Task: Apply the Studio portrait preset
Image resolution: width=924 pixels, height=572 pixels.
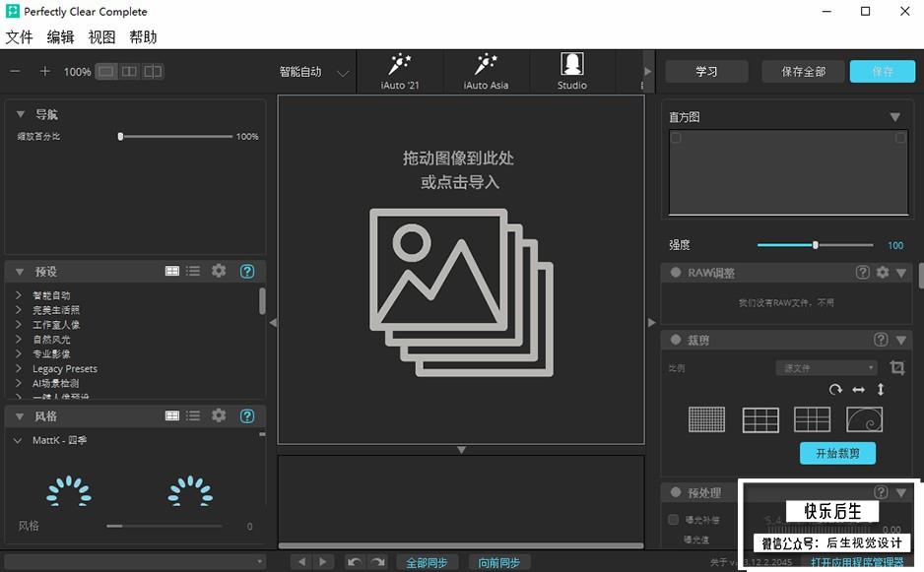Action: click(572, 71)
